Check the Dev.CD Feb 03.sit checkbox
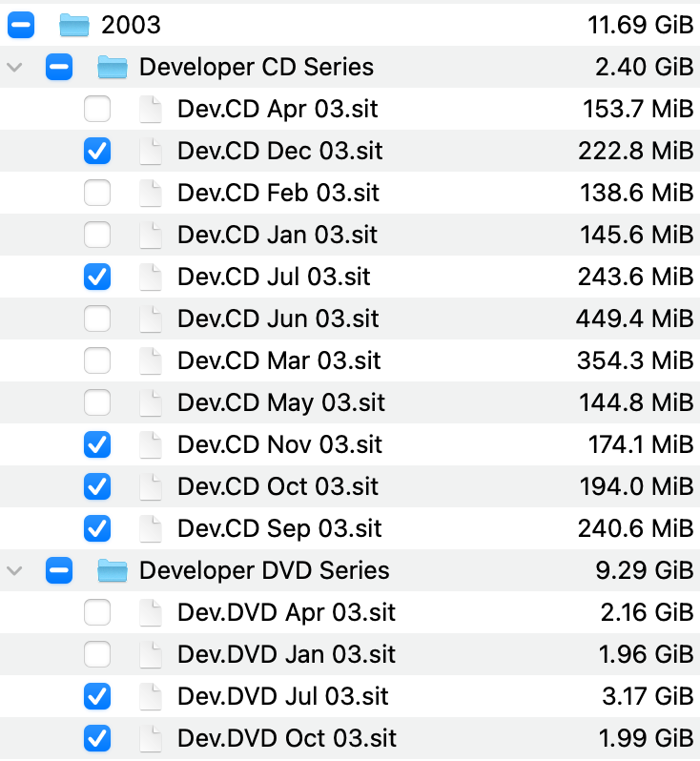The image size is (700, 761). 97,193
